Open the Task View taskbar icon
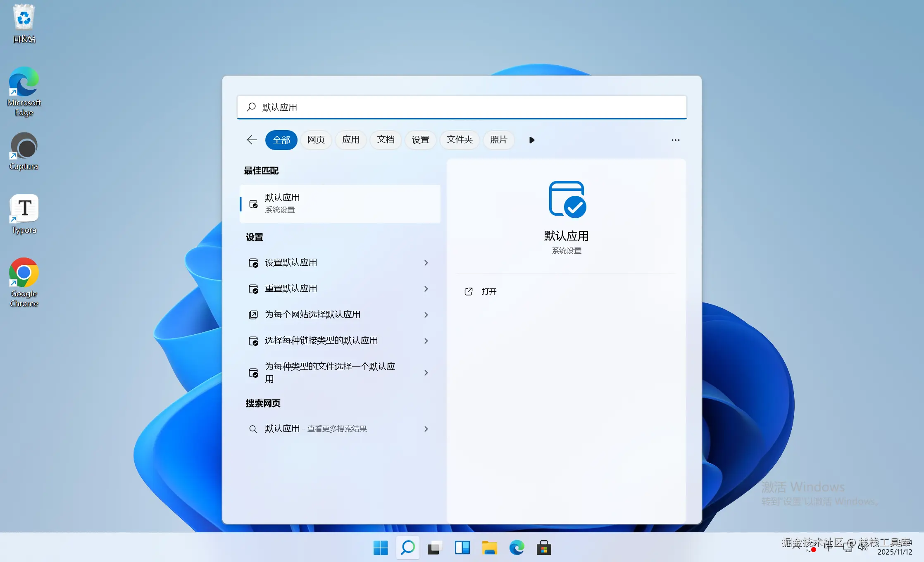 (x=434, y=548)
